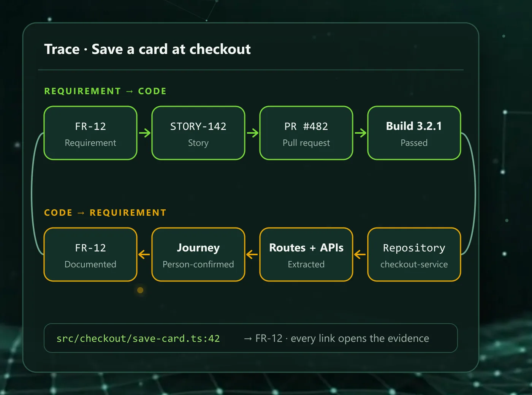Click the arrow from PR #482 to Build 3.2.1
Image resolution: width=532 pixels, height=395 pixels.
coord(361,133)
